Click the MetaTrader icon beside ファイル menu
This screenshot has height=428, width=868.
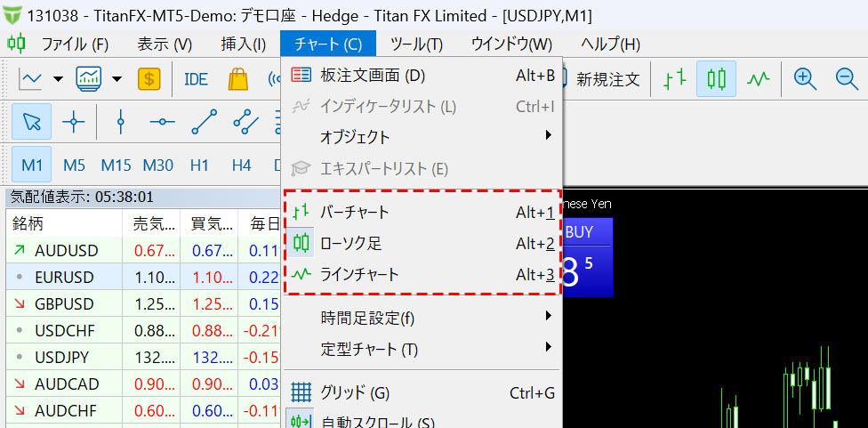click(16, 44)
